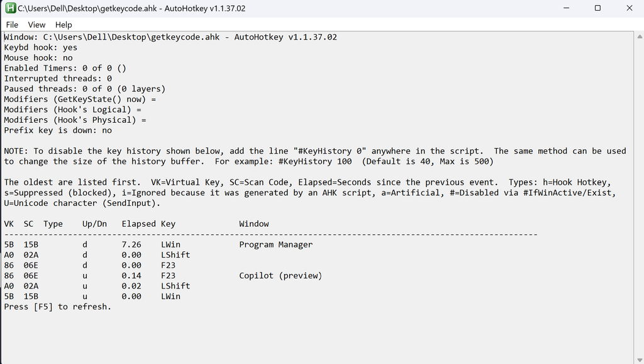
Task: Click the scrollbar up arrow
Action: pos(638,38)
